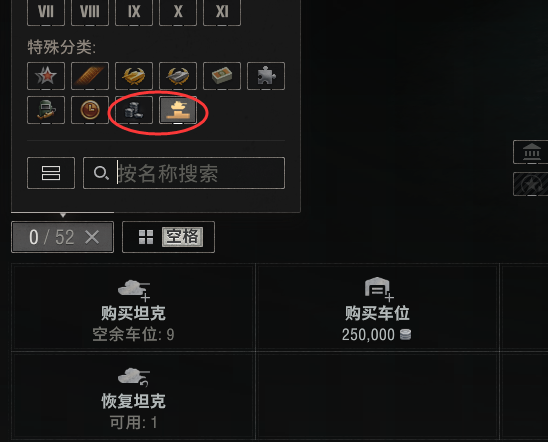Switch carousel row layout button
This screenshot has width=548, height=442.
click(51, 173)
